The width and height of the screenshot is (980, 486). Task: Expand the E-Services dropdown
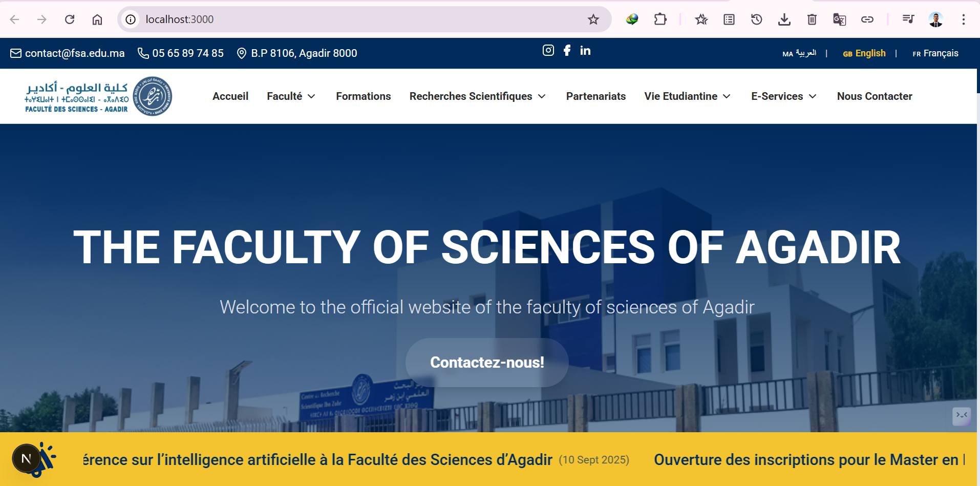783,96
